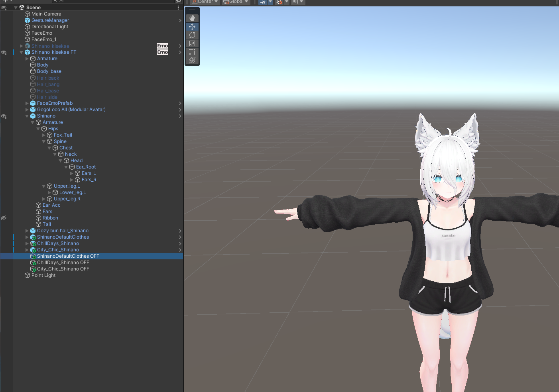559x392 pixels.
Task: Select the Rotate tool
Action: [x=192, y=35]
